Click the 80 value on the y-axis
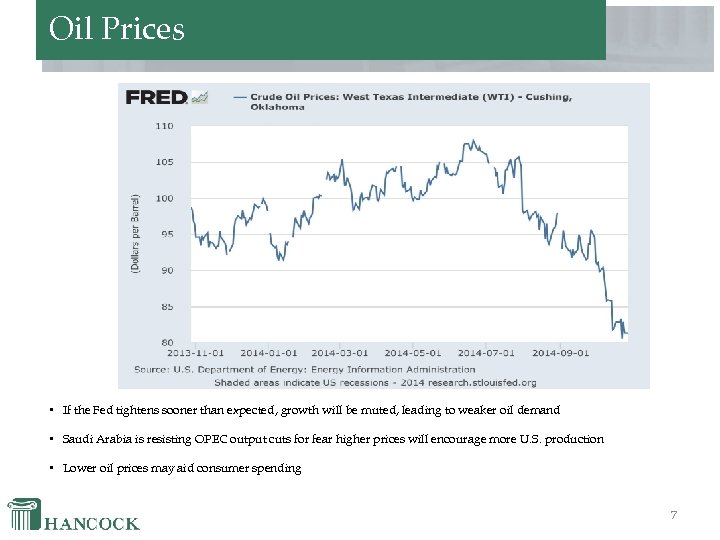This screenshot has width=720, height=540. pos(166,342)
